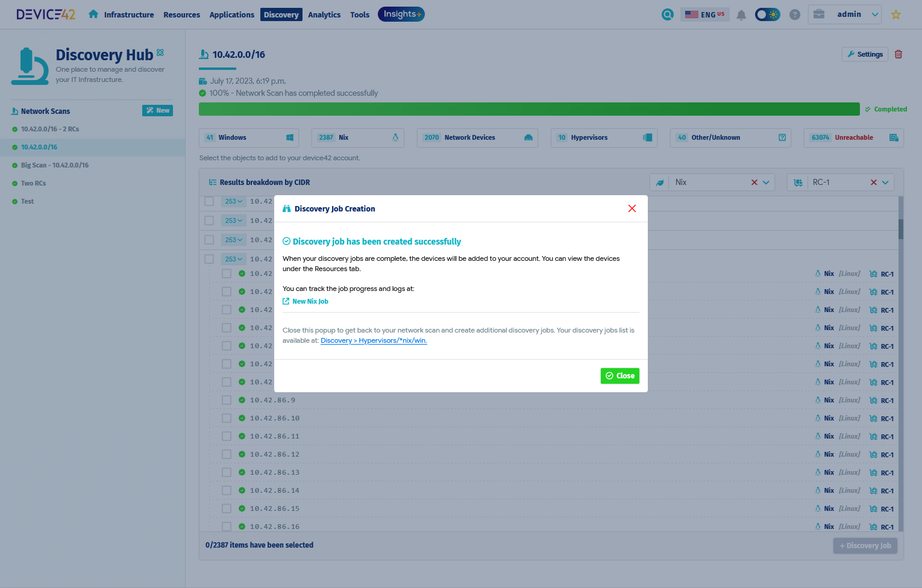Check the box for 10.42.86.12

pyautogui.click(x=227, y=454)
